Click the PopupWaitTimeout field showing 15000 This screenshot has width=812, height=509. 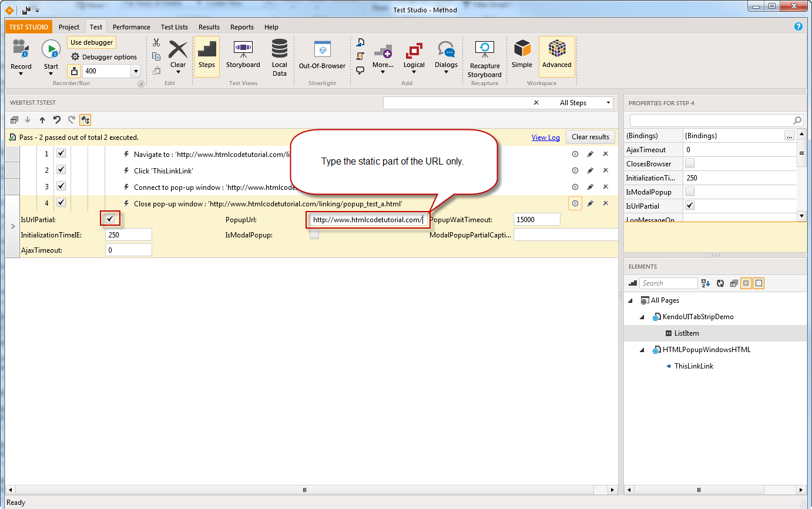pos(537,219)
